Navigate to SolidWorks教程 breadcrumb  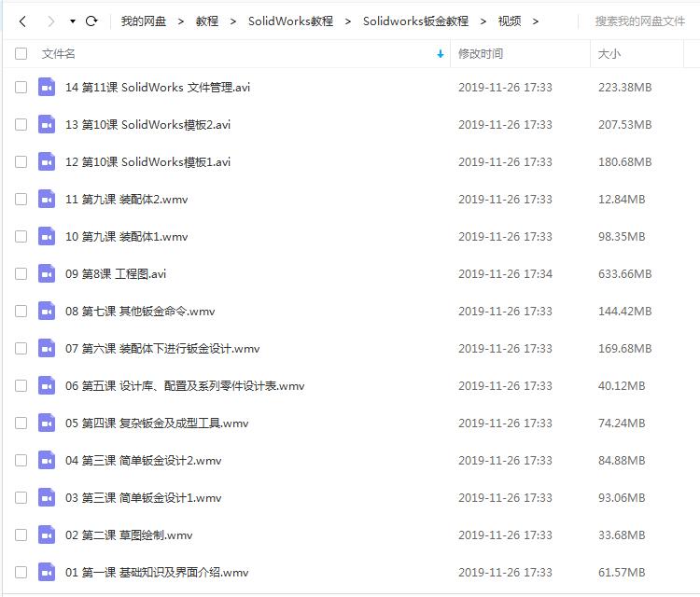pos(290,21)
